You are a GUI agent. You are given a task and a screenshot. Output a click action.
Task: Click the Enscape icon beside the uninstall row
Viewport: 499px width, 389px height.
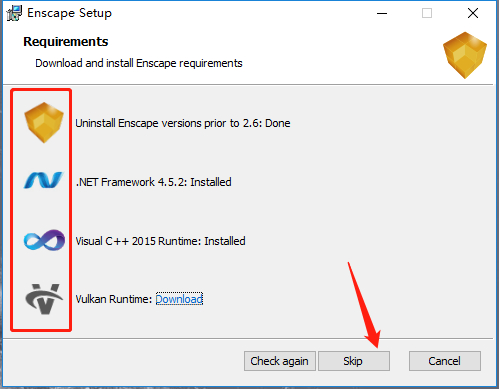(44, 123)
